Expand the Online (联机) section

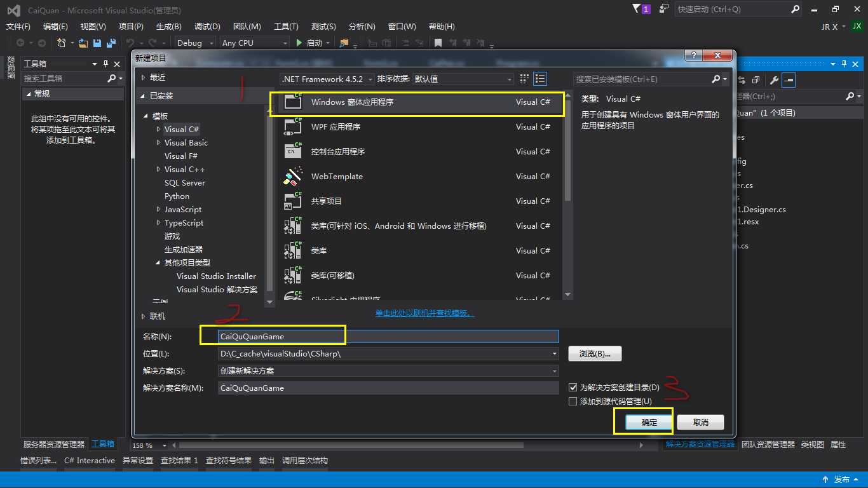click(144, 316)
